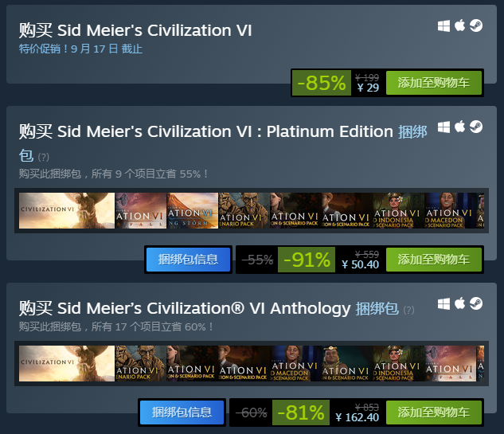The width and height of the screenshot is (504, 434).
Task: Select Gathering Storm thumbnail in Platinum bundle
Action: 192,210
